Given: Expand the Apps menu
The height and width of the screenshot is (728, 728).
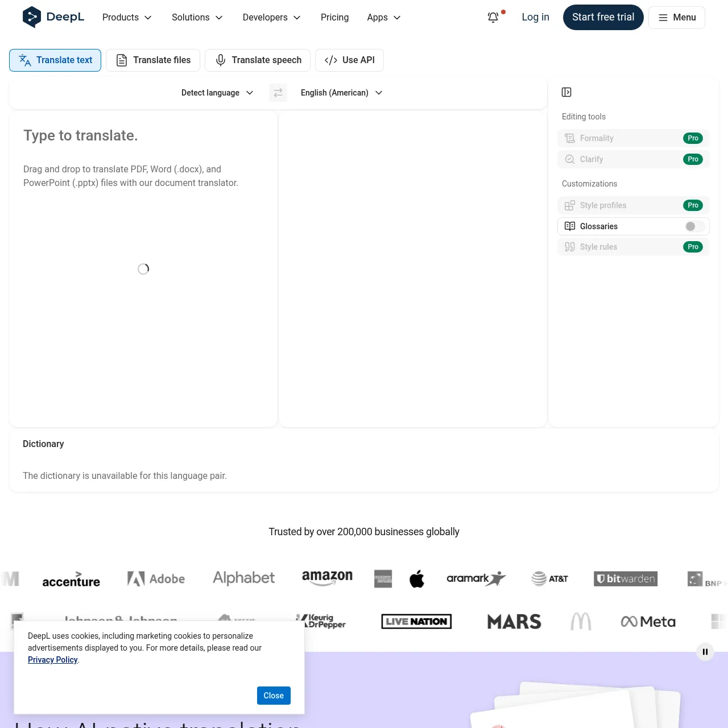Looking at the screenshot, I should point(384,18).
